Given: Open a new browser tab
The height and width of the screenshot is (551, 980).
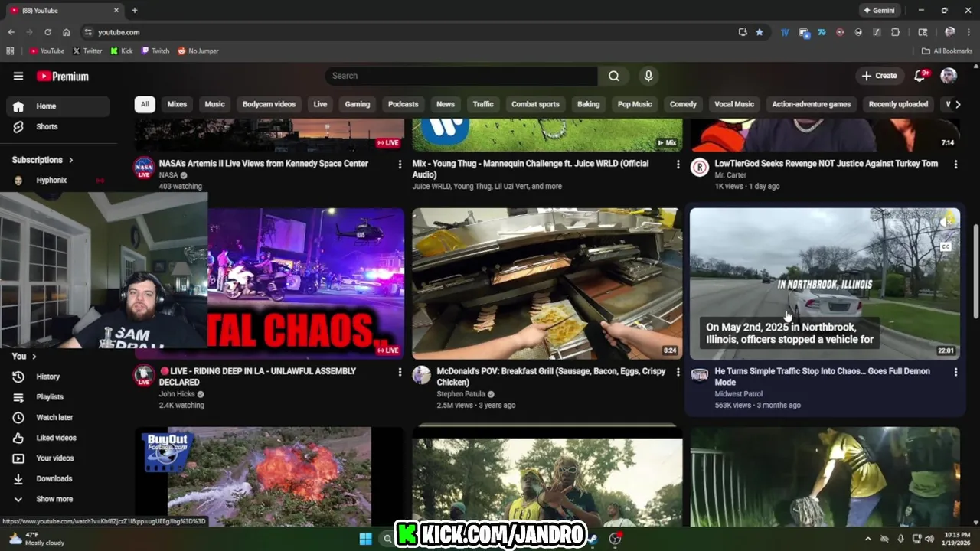Looking at the screenshot, I should pos(135,11).
